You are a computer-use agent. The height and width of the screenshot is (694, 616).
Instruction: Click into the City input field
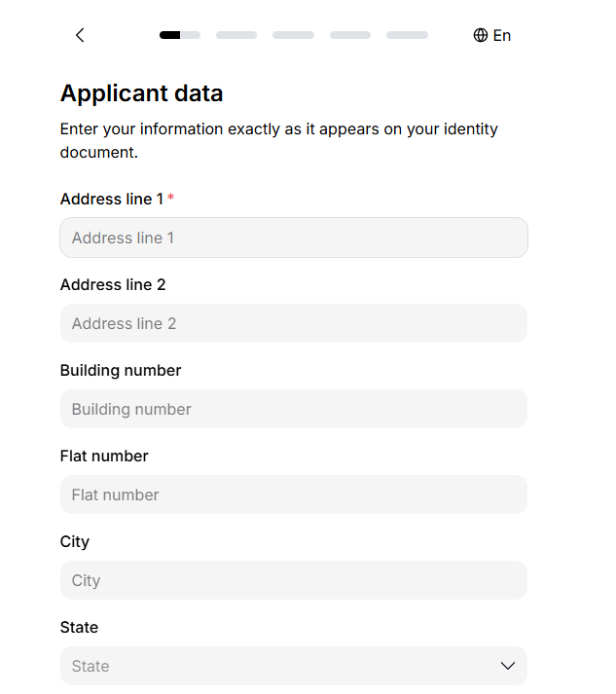(x=293, y=580)
